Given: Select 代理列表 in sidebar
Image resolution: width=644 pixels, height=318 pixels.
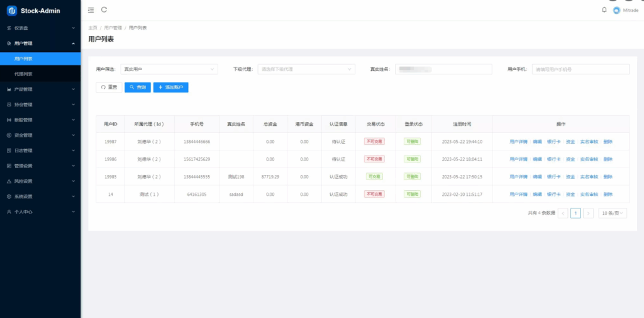Looking at the screenshot, I should coord(40,74).
